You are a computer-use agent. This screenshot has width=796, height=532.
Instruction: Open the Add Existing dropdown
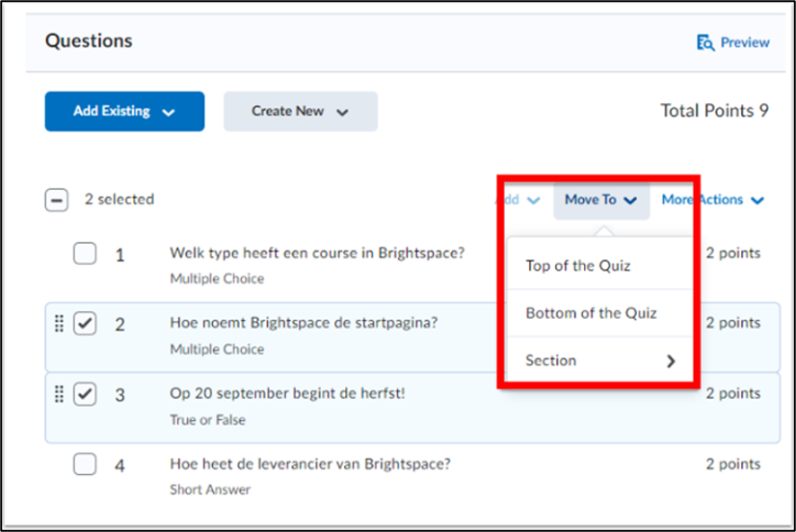(125, 111)
